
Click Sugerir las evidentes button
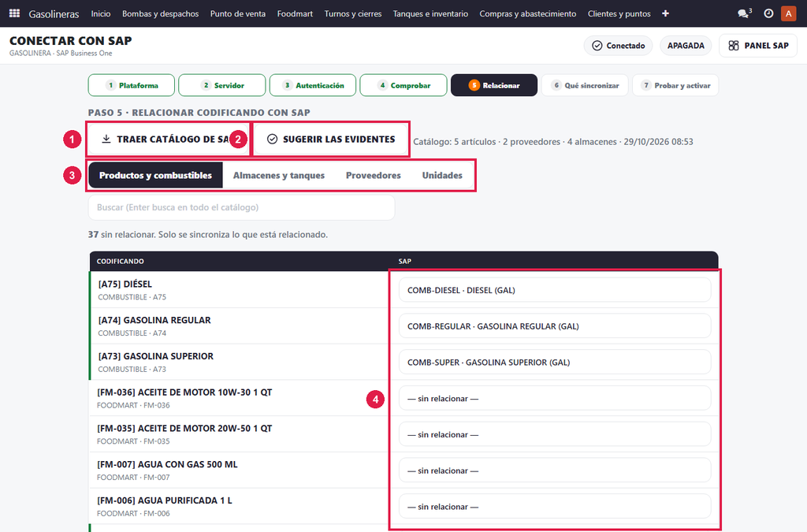pos(332,139)
